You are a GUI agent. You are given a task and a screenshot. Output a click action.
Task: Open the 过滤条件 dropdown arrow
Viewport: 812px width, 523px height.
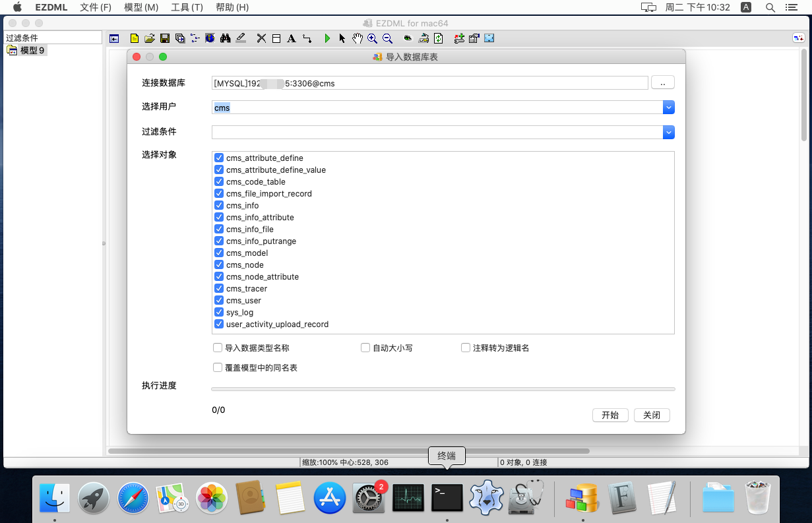tap(669, 133)
